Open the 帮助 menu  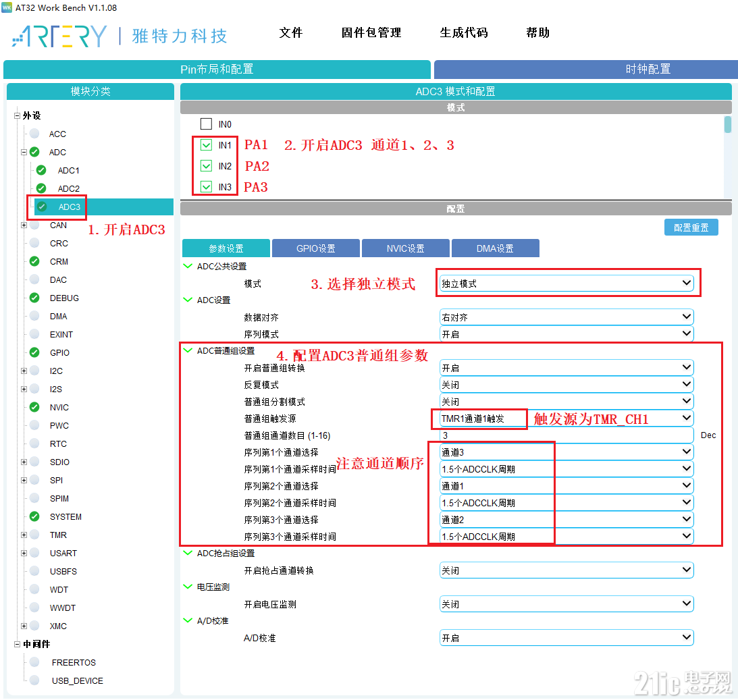(538, 32)
